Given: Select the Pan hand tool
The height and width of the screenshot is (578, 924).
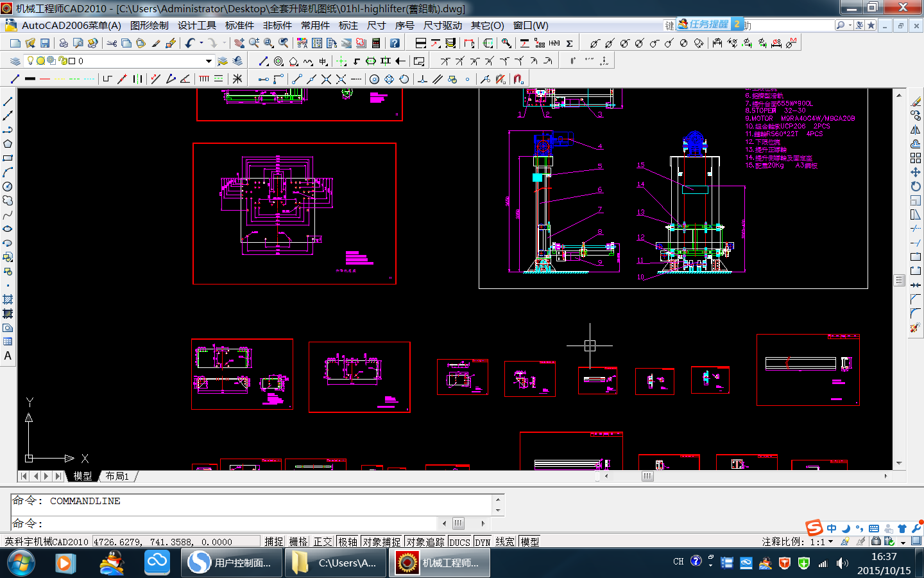Looking at the screenshot, I should click(239, 43).
